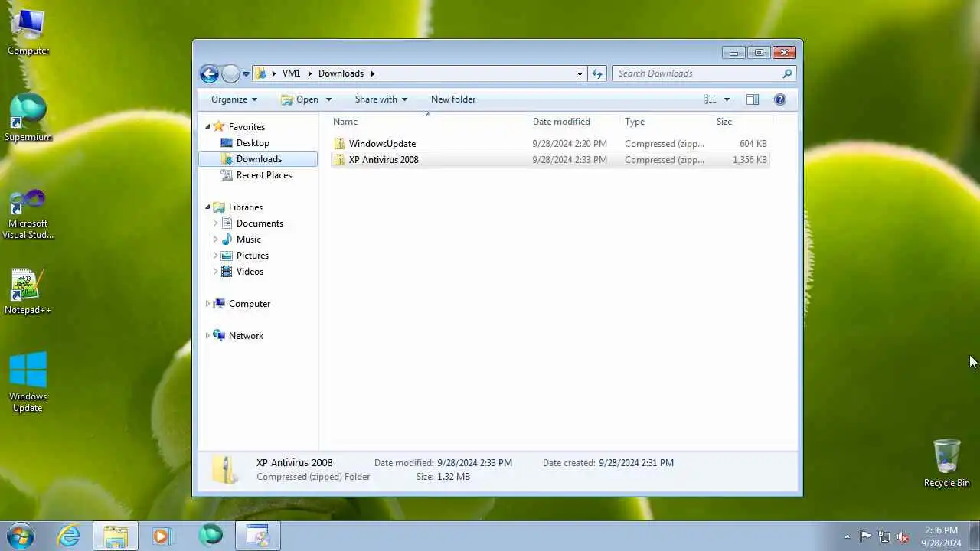
Task: Click the Open toolbar button
Action: (299, 99)
